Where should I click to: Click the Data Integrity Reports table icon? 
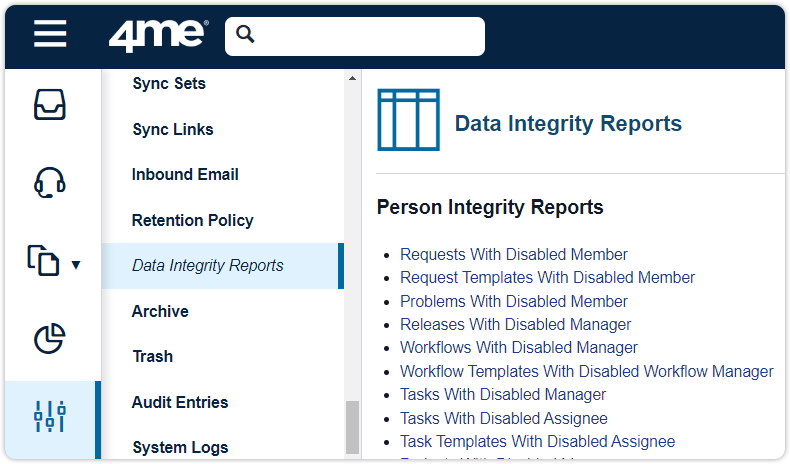coord(408,120)
